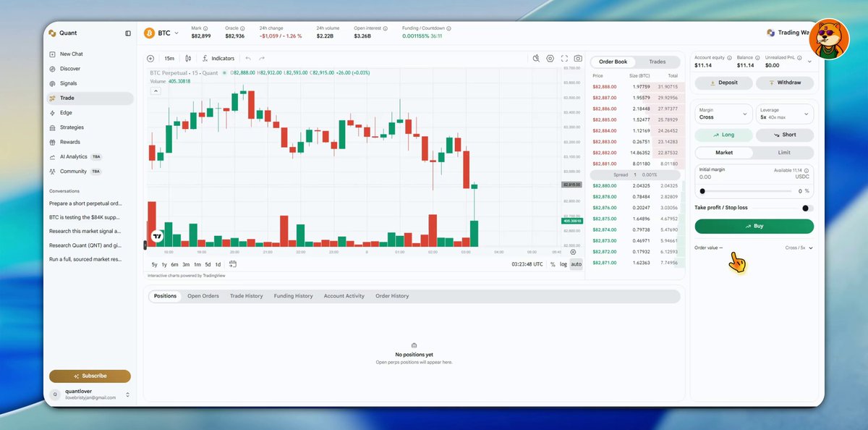
Task: Toggle auto scale on chart
Action: [576, 264]
